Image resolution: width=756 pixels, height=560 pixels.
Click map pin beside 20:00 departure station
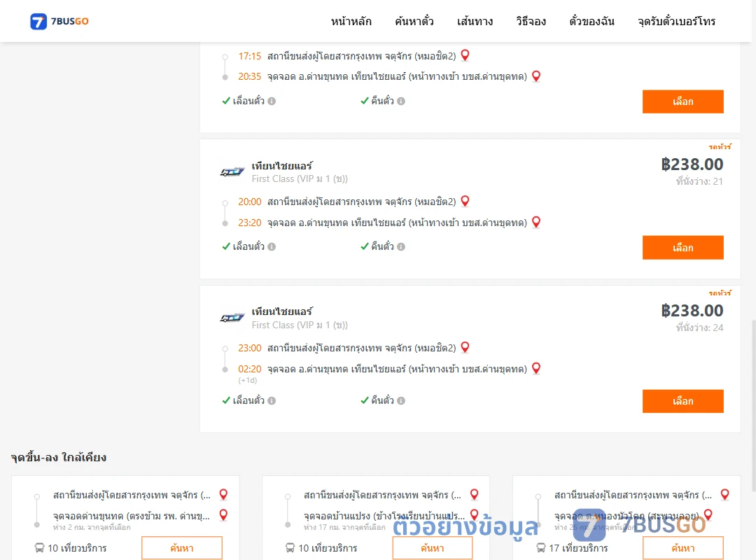pos(465,201)
